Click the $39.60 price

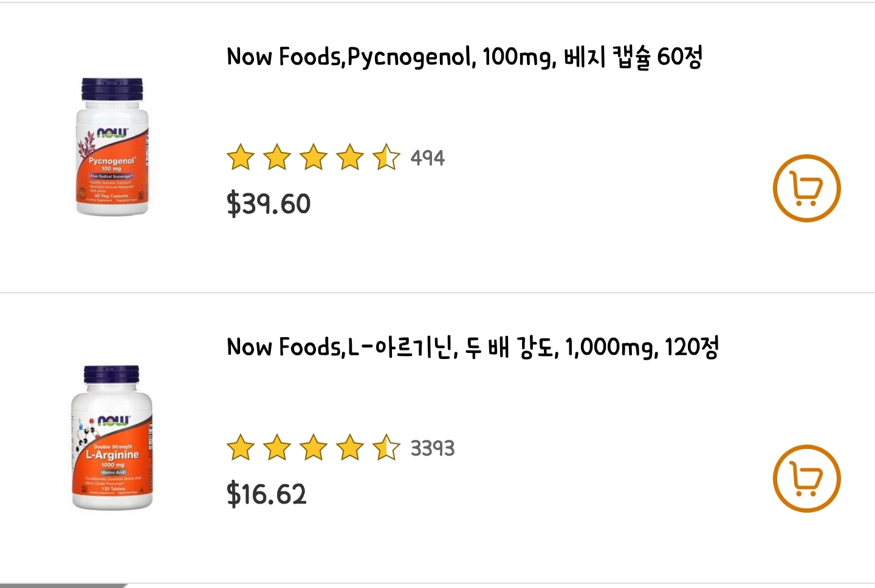click(x=269, y=203)
